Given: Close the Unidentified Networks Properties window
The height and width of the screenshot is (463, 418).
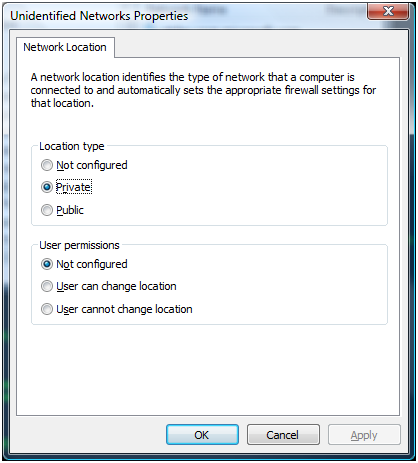Looking at the screenshot, I should [x=388, y=11].
